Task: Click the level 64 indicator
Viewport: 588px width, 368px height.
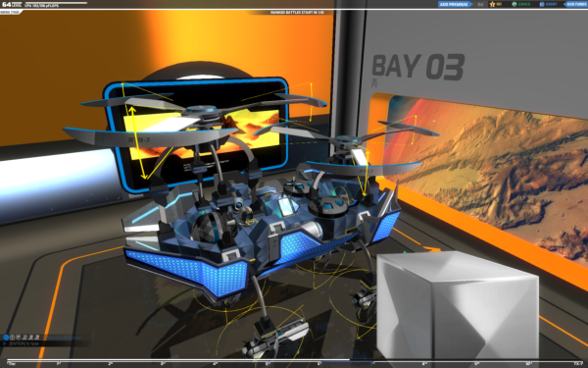Action: pos(11,5)
